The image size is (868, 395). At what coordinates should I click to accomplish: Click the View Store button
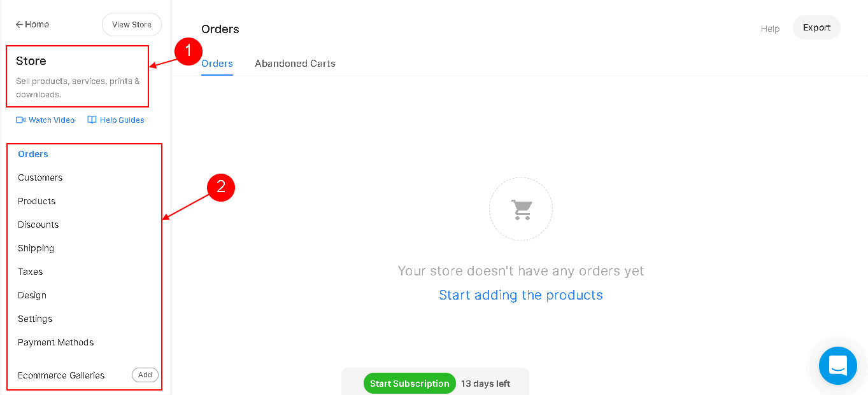(132, 25)
